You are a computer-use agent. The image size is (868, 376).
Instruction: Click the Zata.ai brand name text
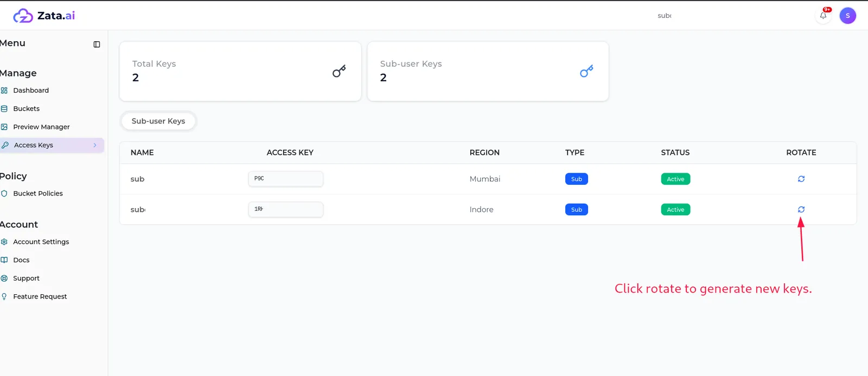56,16
